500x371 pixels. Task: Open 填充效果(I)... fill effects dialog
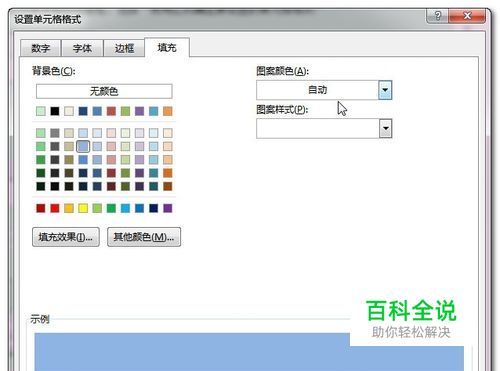(x=66, y=237)
